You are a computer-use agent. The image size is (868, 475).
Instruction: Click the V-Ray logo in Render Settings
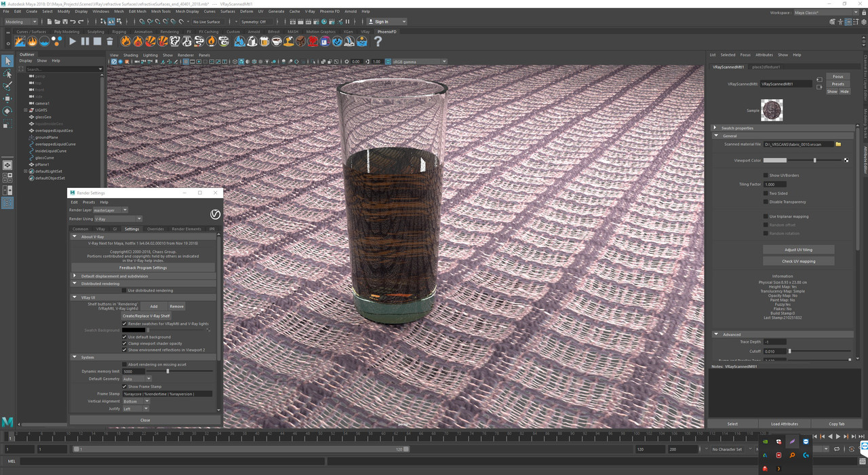click(215, 214)
